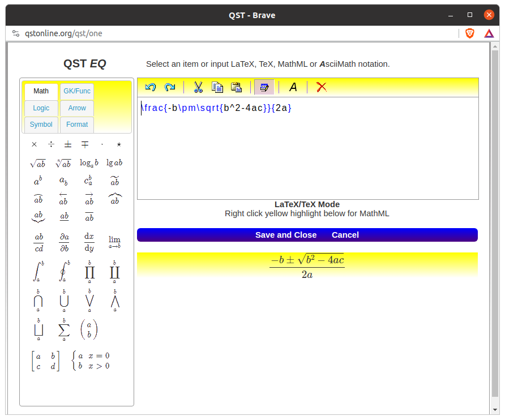The width and height of the screenshot is (505, 420).
Task: Insert the superscript a^b template
Action: pos(38,181)
